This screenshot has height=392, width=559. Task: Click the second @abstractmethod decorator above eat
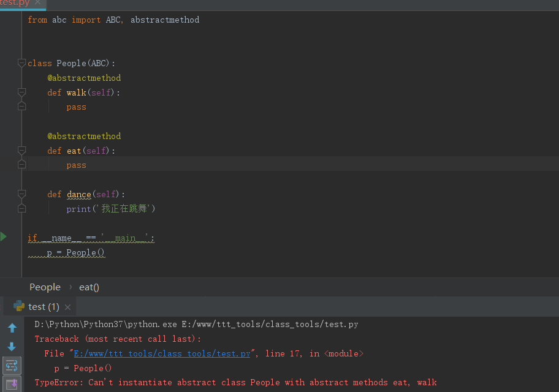pos(84,136)
